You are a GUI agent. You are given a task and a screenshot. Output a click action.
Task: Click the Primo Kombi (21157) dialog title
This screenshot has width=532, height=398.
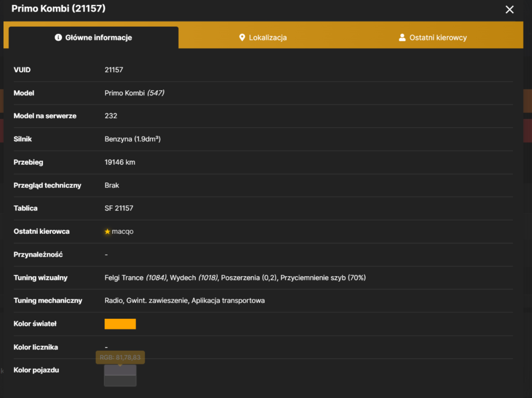pyautogui.click(x=59, y=9)
